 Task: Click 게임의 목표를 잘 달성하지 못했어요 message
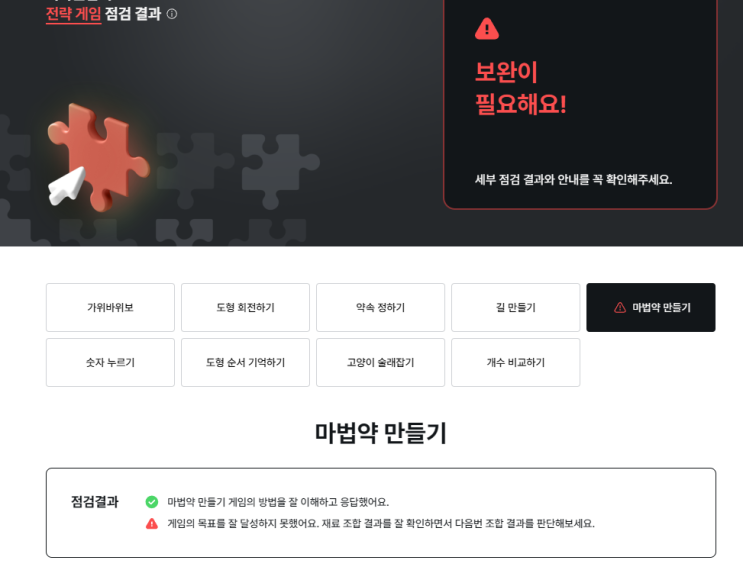point(381,524)
